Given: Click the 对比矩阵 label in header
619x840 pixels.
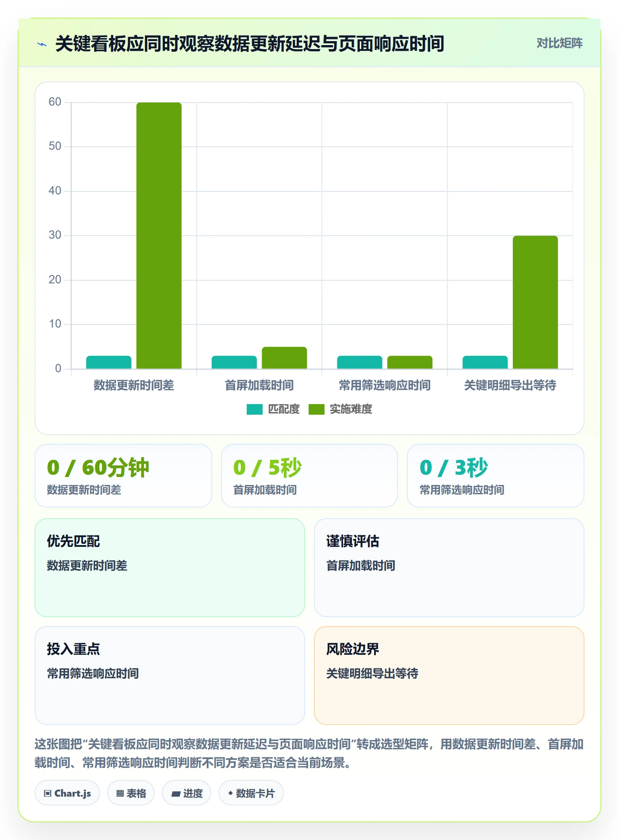Looking at the screenshot, I should 559,43.
